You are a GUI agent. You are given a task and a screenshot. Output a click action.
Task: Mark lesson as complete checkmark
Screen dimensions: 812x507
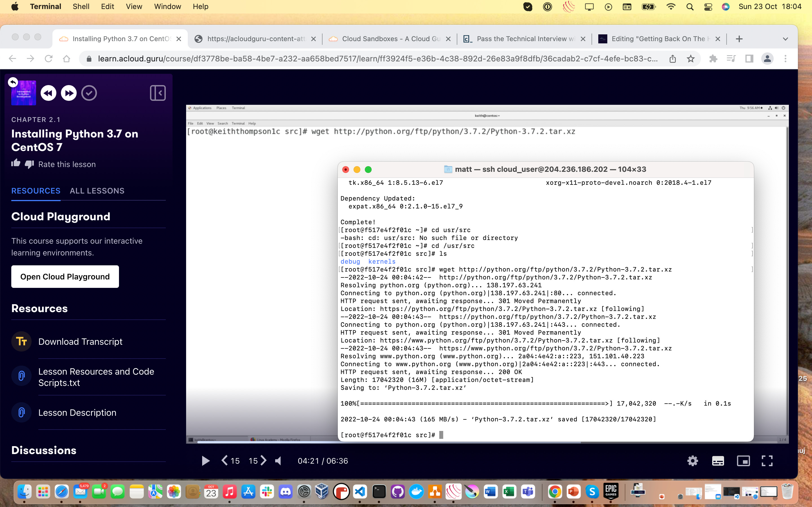tap(89, 93)
